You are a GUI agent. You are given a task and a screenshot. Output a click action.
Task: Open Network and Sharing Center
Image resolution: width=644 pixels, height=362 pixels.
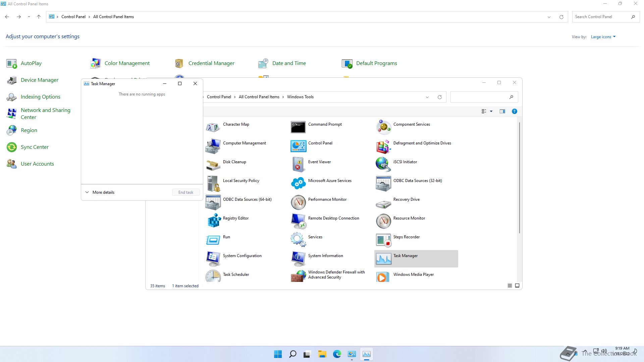pos(46,114)
